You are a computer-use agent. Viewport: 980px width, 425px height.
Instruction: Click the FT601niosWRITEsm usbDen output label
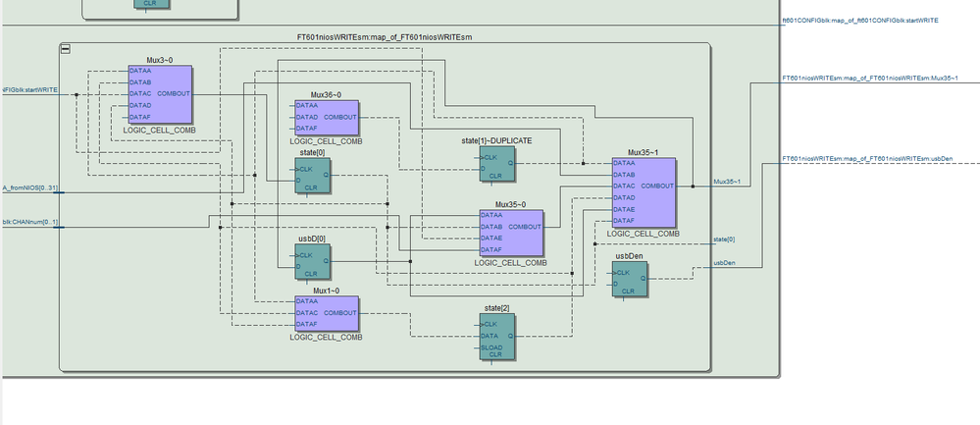coord(867,159)
